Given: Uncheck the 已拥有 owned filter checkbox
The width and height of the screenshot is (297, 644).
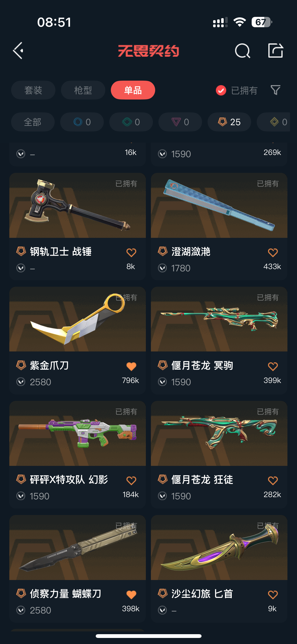Looking at the screenshot, I should [x=221, y=90].
